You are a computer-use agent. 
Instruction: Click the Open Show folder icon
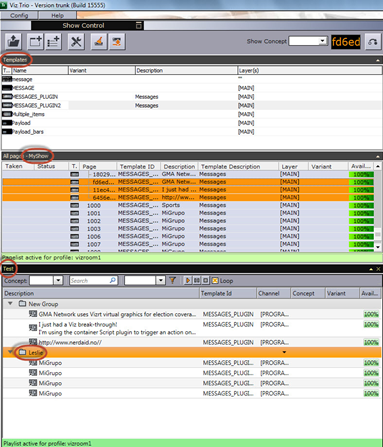(x=13, y=42)
